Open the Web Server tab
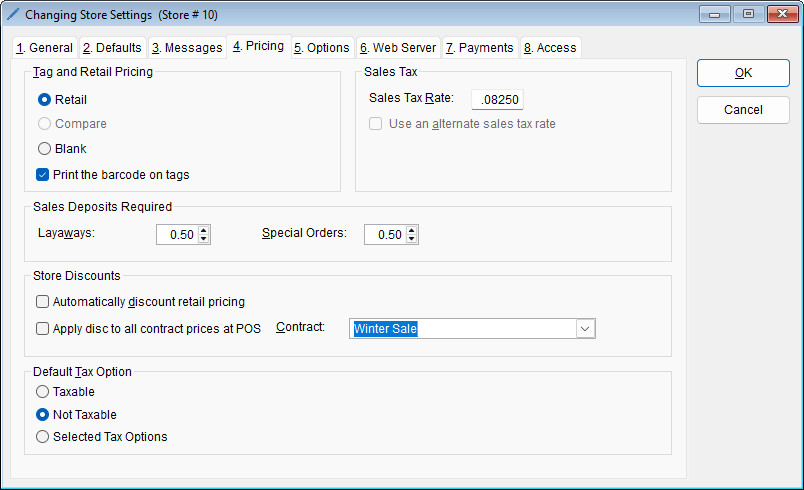This screenshot has width=804, height=490. (x=397, y=47)
